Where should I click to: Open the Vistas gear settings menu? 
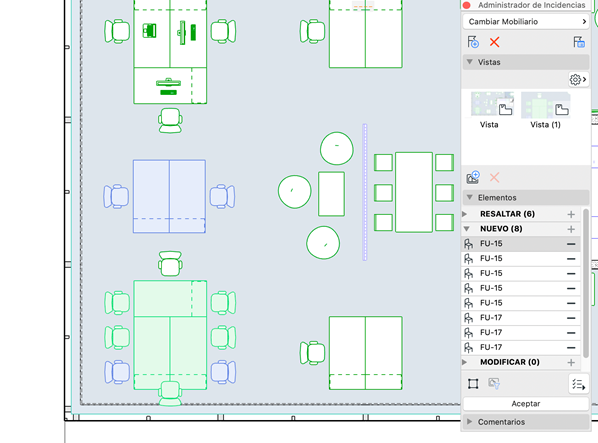click(578, 79)
